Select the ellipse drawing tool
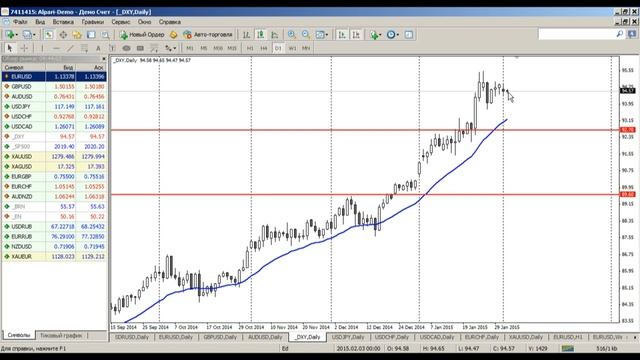Image resolution: width=640 pixels, height=360 pixels. 126,48
